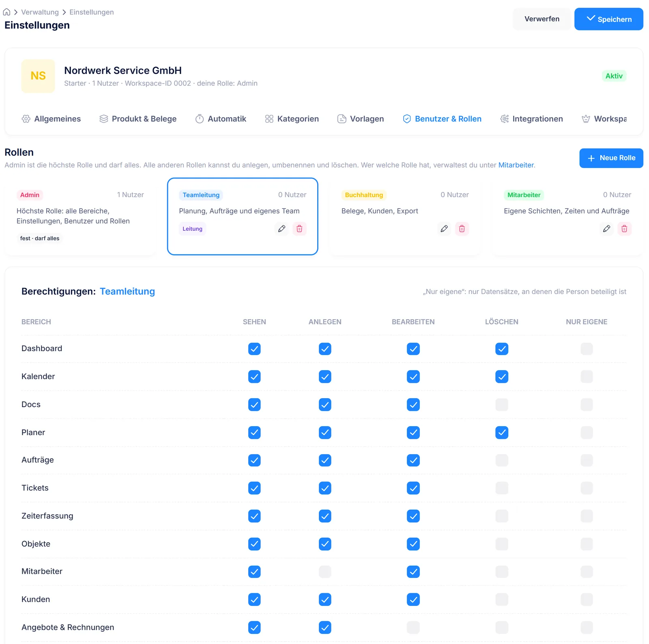Image resolution: width=649 pixels, height=644 pixels.
Task: Click Speichern to save settings
Action: tap(609, 19)
